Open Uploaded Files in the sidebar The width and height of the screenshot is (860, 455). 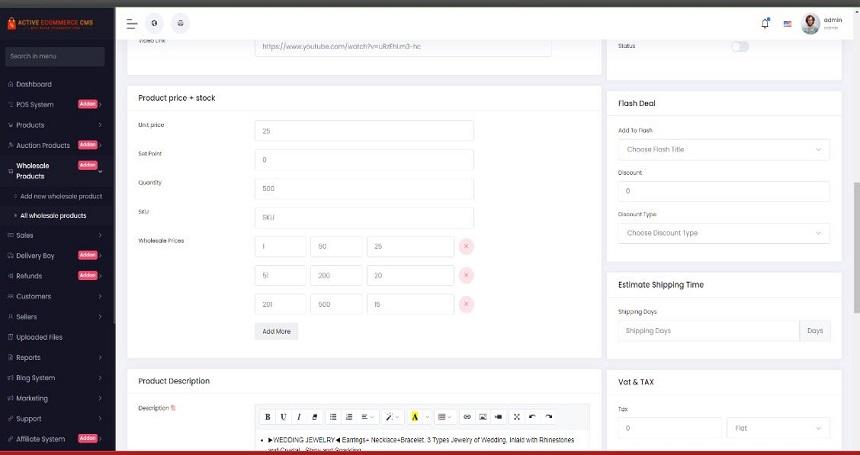[39, 337]
